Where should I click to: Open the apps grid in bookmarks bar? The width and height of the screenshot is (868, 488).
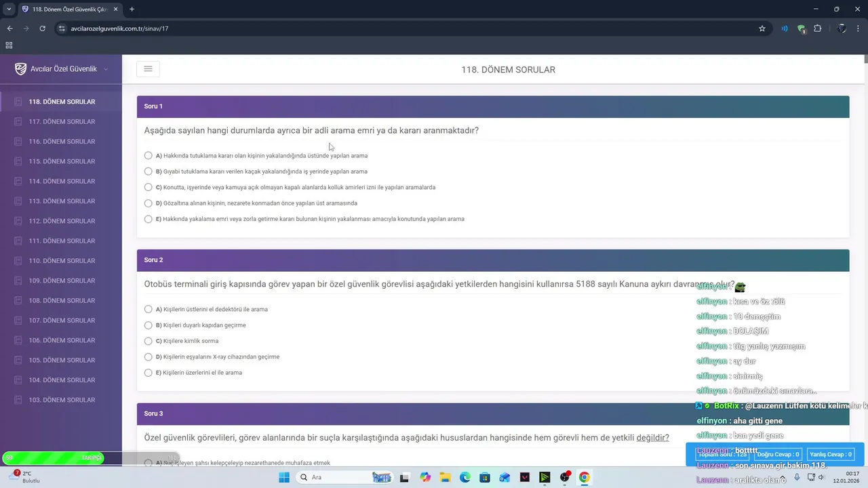pyautogui.click(x=9, y=45)
